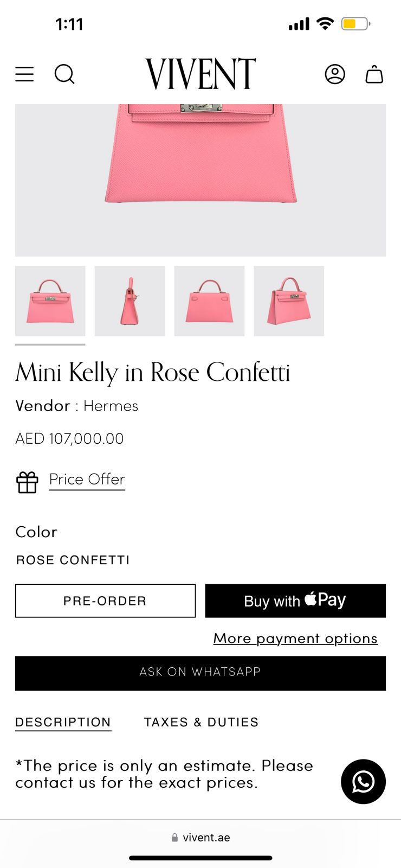Viewport: 401px width, 868px height.
Task: Tap the Wi-Fi indicator in the status bar
Action: 324,23
